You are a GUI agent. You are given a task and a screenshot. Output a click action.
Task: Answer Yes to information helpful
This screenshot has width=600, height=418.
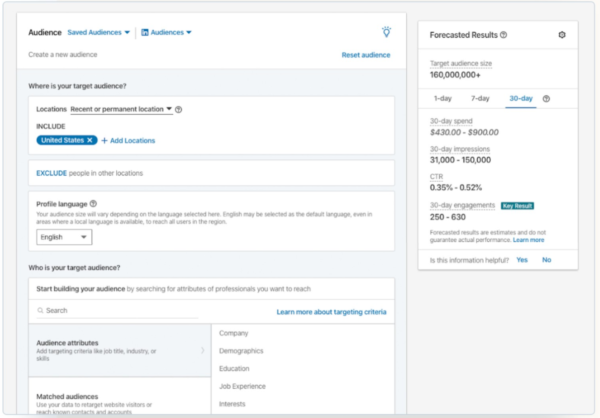click(522, 260)
